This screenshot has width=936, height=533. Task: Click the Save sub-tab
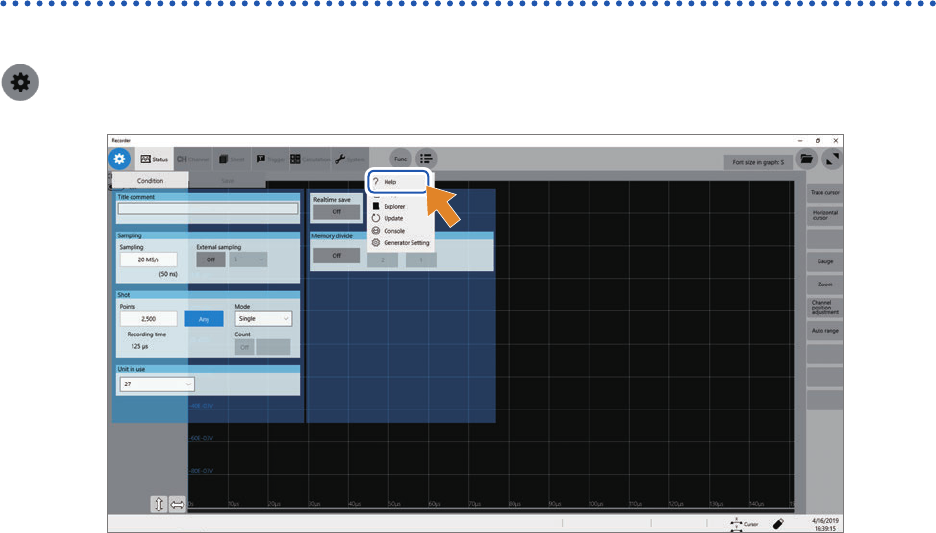(x=227, y=180)
